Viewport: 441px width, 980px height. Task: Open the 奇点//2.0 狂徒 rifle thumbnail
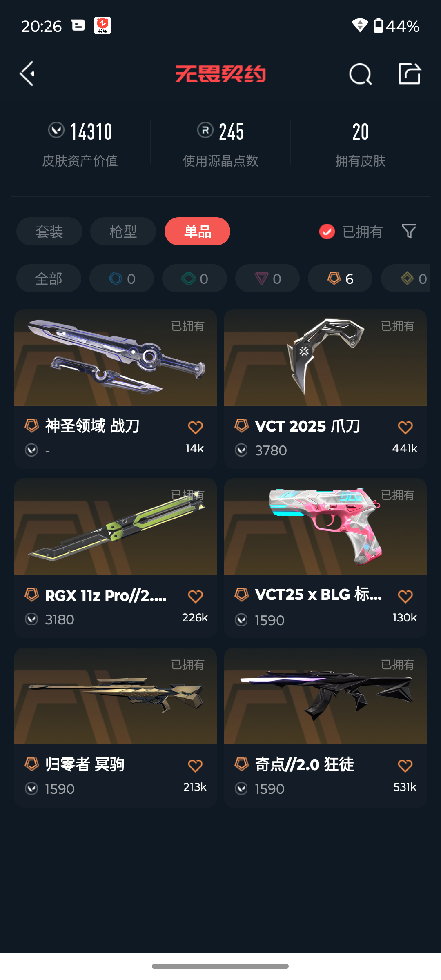[325, 696]
